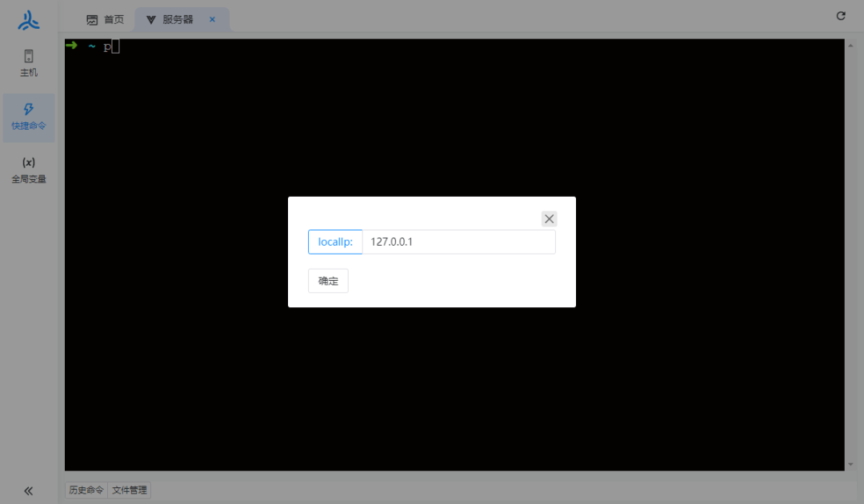Screen dimensions: 864x504
Task: Close the 服务器 tab with its x
Action: pyautogui.click(x=212, y=19)
